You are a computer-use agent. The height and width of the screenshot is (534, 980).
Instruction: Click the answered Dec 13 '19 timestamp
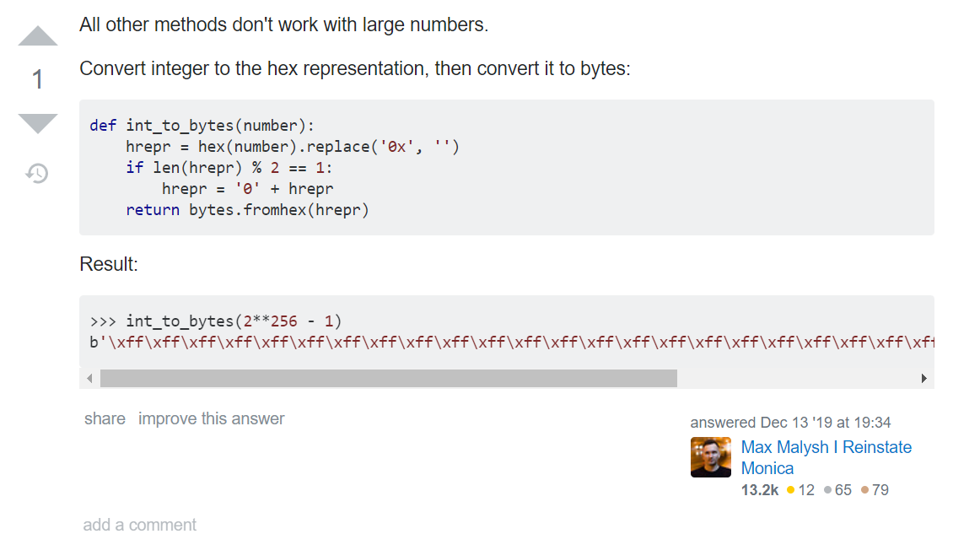(x=790, y=423)
